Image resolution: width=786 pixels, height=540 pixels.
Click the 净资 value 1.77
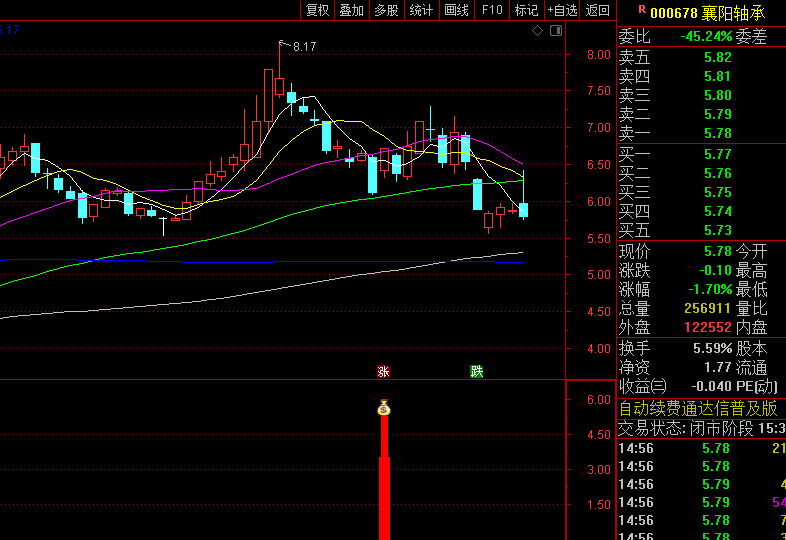[x=718, y=368]
